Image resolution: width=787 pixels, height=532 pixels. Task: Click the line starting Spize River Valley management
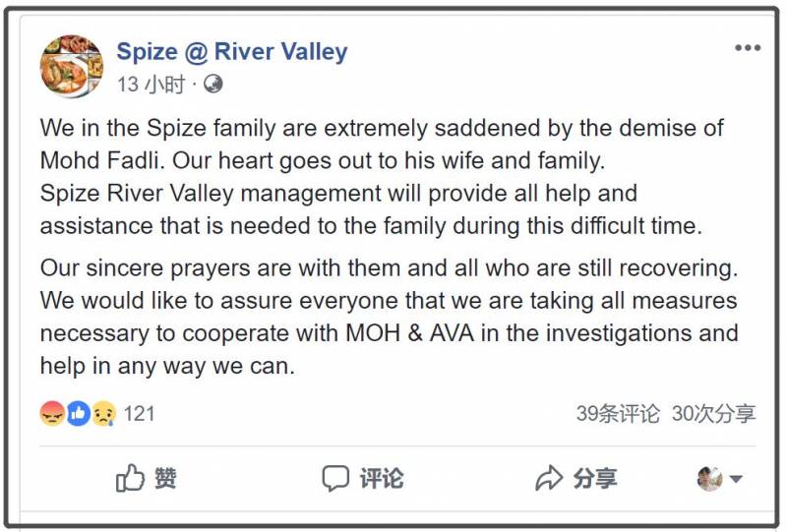click(x=338, y=193)
